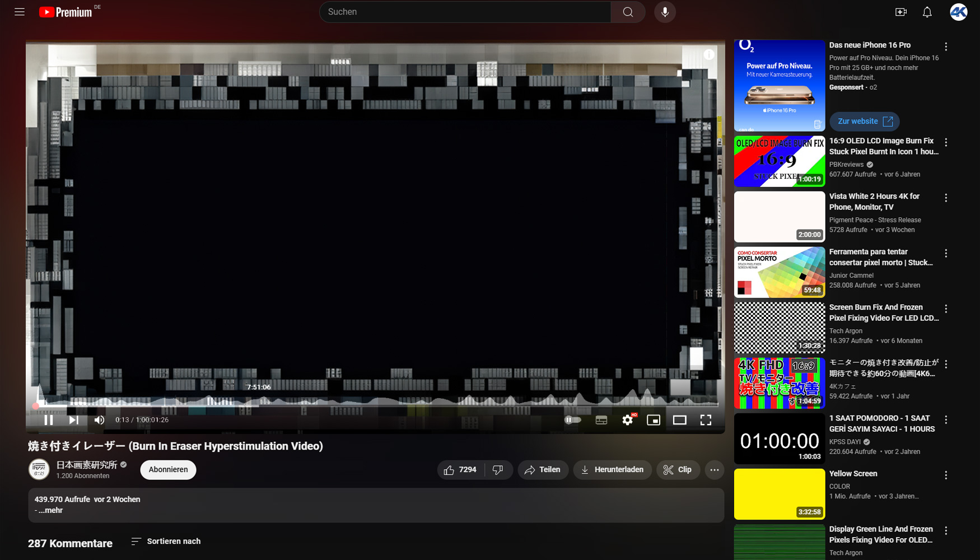980x560 pixels.
Task: Click the Teilen share button
Action: (x=543, y=470)
